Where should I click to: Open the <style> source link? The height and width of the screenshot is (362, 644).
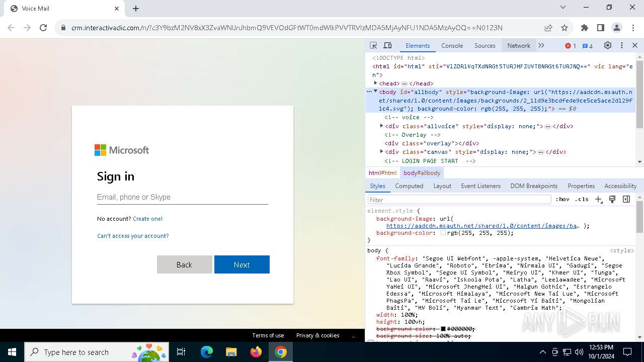coord(622,250)
